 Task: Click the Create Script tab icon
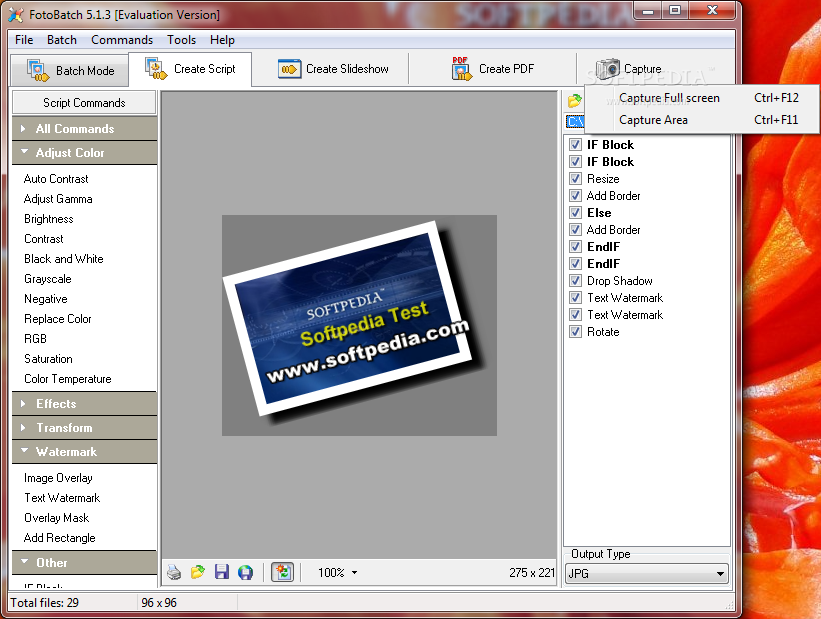point(156,69)
